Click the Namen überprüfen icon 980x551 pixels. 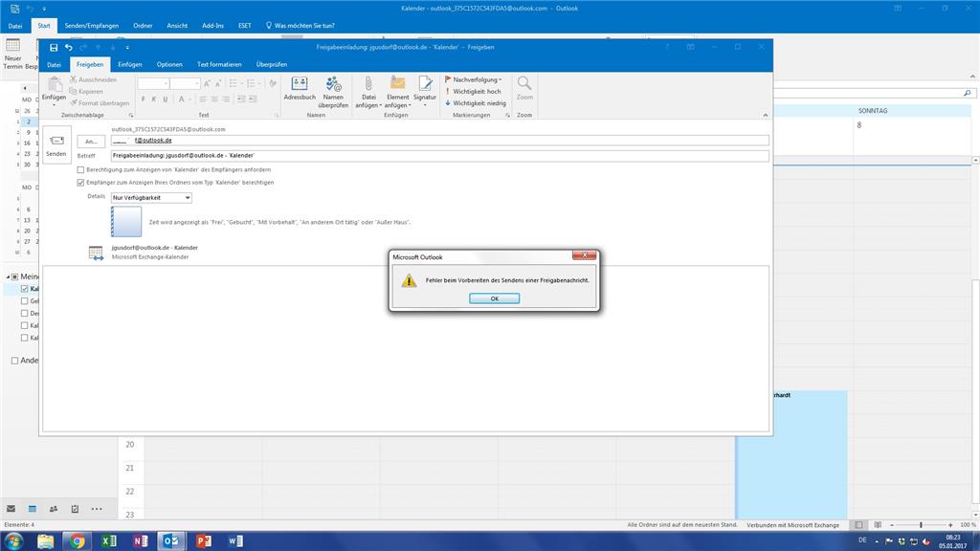[x=333, y=84]
